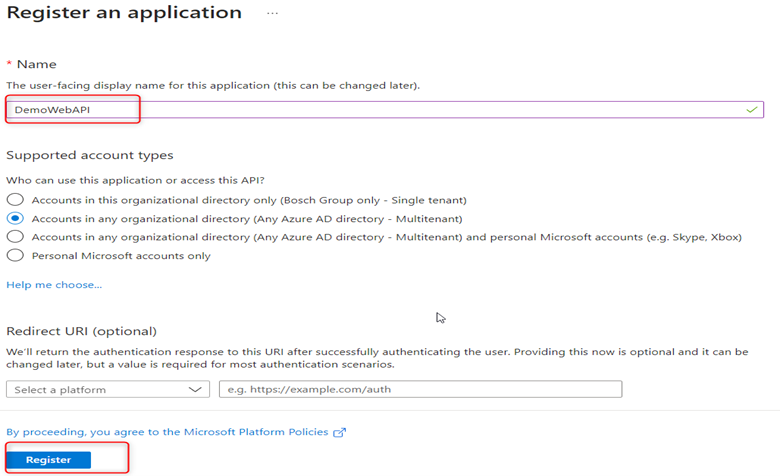Open the Microsoft Platform Policies link

point(167,432)
